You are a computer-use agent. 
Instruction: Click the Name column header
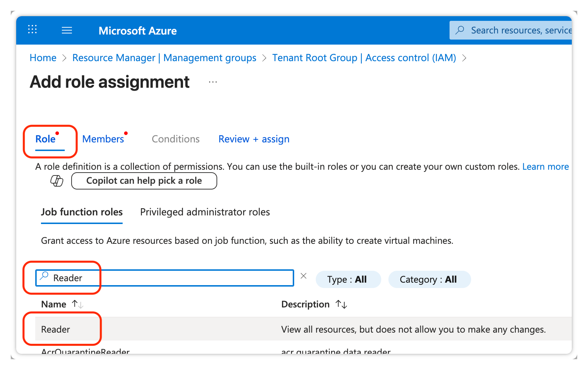pyautogui.click(x=54, y=305)
